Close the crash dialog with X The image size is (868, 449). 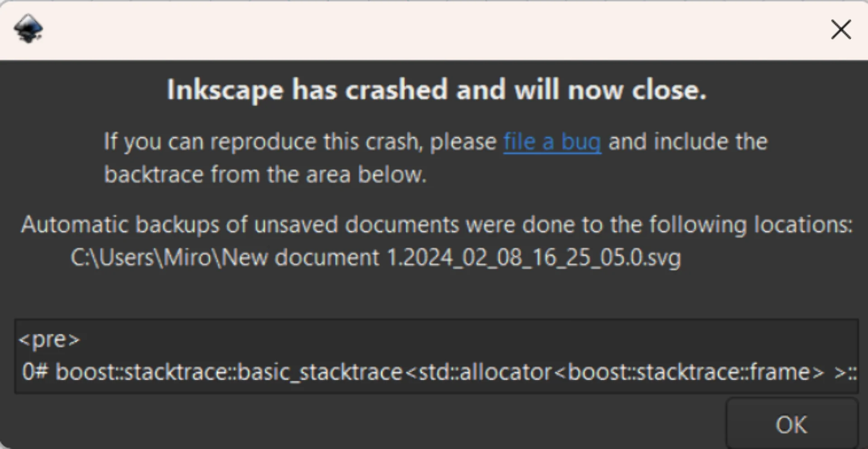[x=840, y=30]
